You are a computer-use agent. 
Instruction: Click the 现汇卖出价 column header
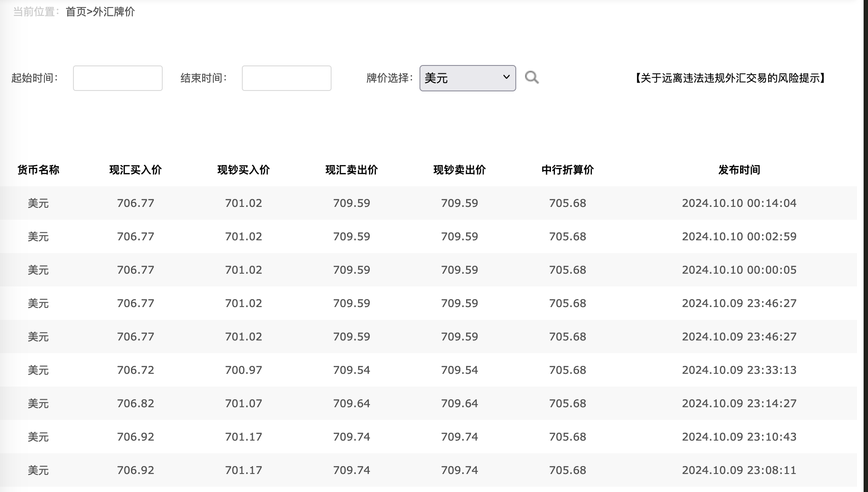351,170
